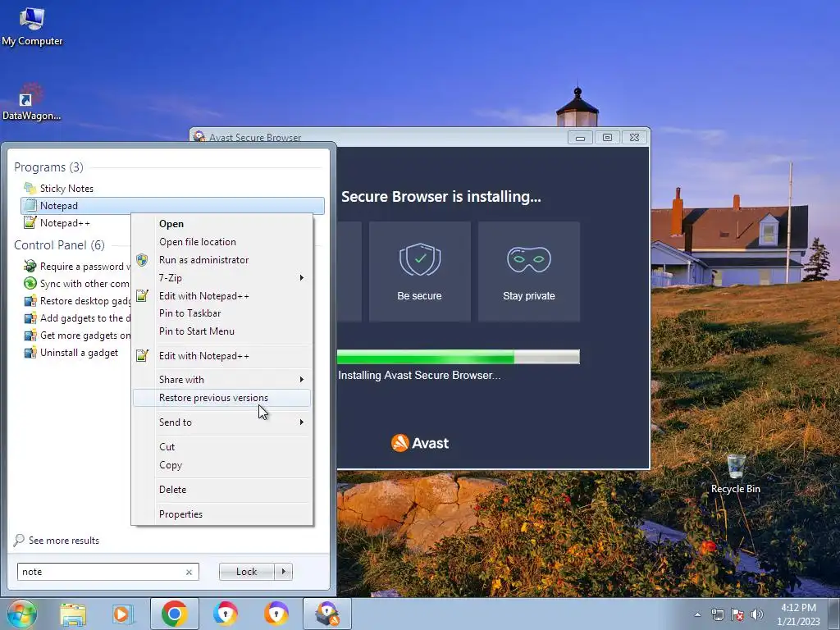
Task: Open the Recycle Bin on desktop
Action: coord(736,474)
